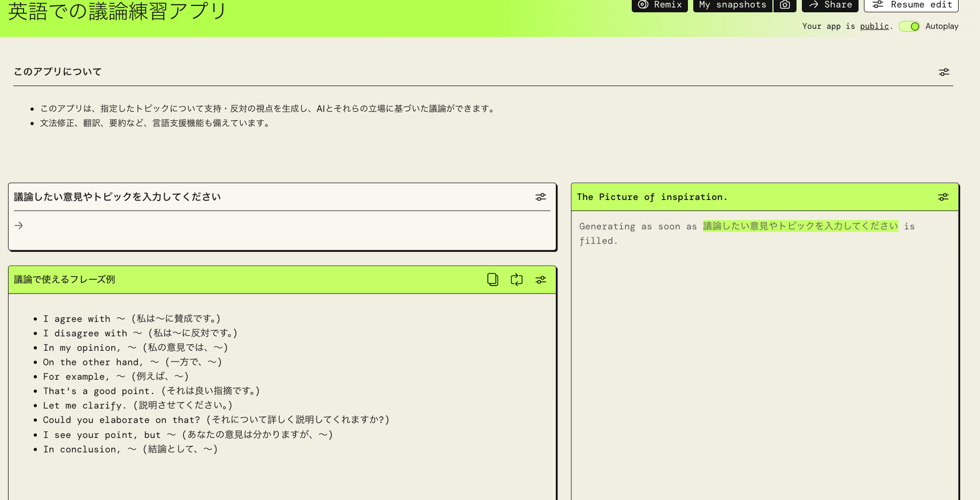Viewport: 980px width, 500px height.
Task: Open the public visibility link
Action: tap(874, 26)
